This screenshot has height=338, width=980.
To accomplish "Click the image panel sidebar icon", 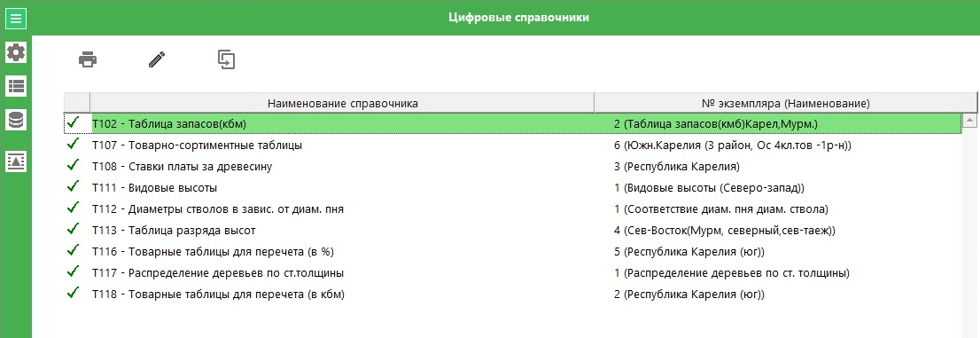I will tap(16, 161).
